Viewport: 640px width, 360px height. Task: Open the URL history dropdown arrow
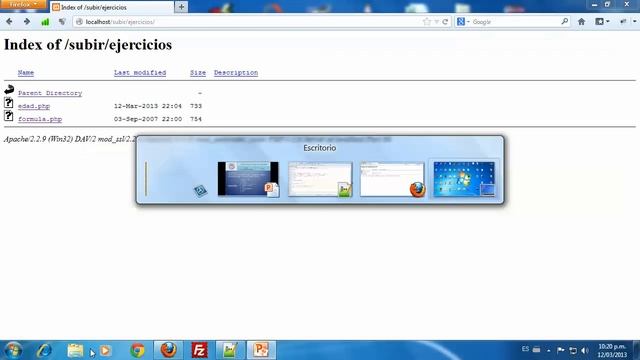click(436, 22)
